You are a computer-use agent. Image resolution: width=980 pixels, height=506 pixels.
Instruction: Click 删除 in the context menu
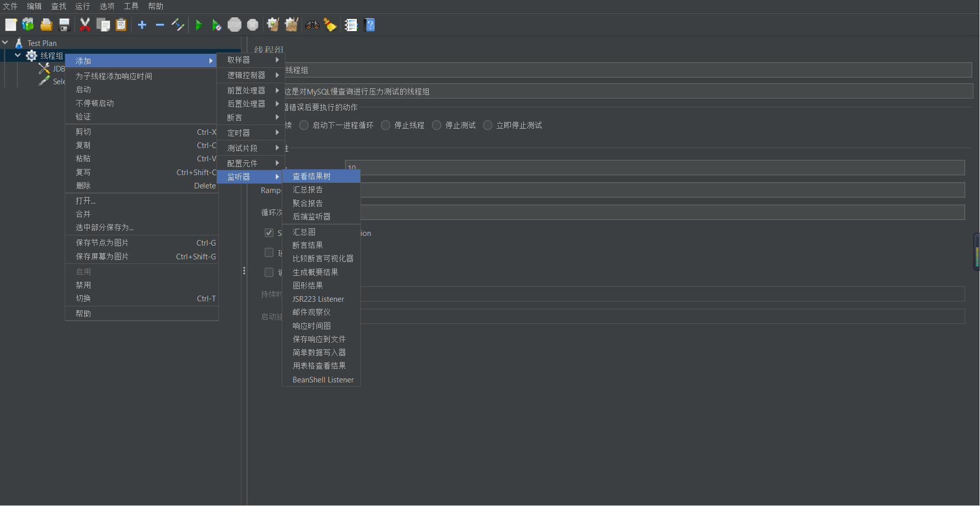coord(142,186)
